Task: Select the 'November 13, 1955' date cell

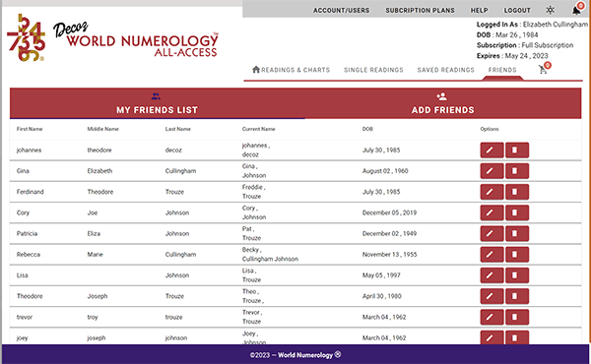Action: (x=390, y=255)
